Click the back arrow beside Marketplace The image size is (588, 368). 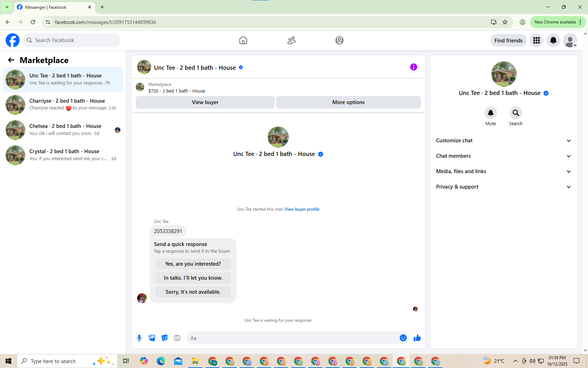coord(11,60)
